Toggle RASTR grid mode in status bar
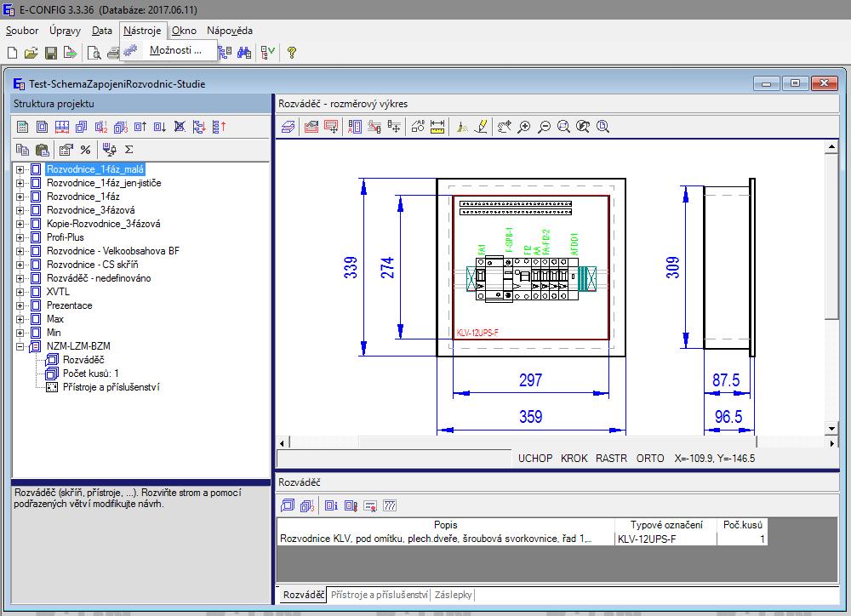The width and height of the screenshot is (851, 616). (x=611, y=459)
